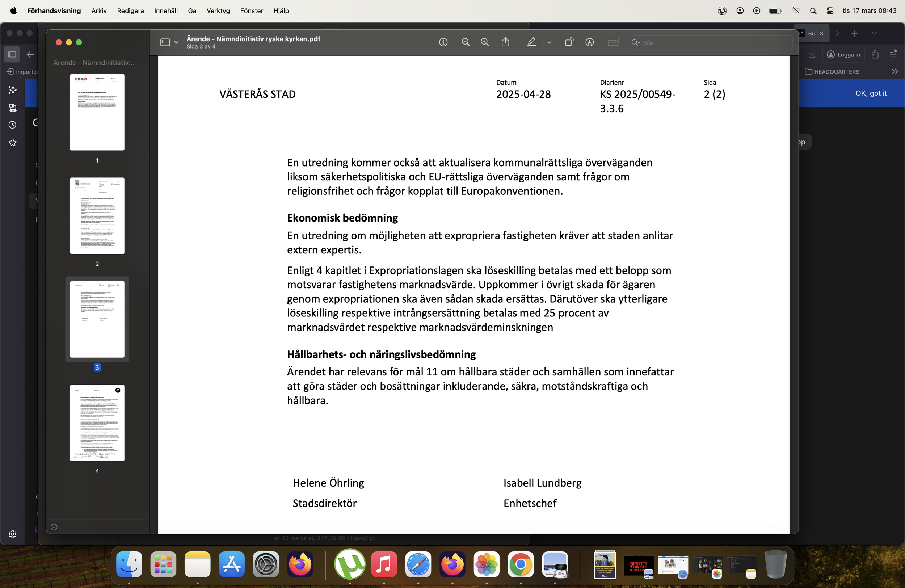
Task: Click the OK, got it button
Action: pyautogui.click(x=871, y=93)
